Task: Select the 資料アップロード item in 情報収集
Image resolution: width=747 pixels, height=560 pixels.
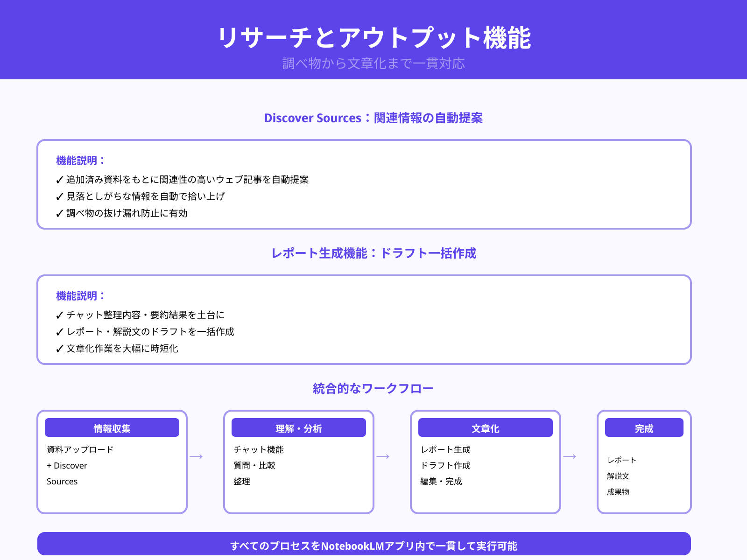Action: 79,450
